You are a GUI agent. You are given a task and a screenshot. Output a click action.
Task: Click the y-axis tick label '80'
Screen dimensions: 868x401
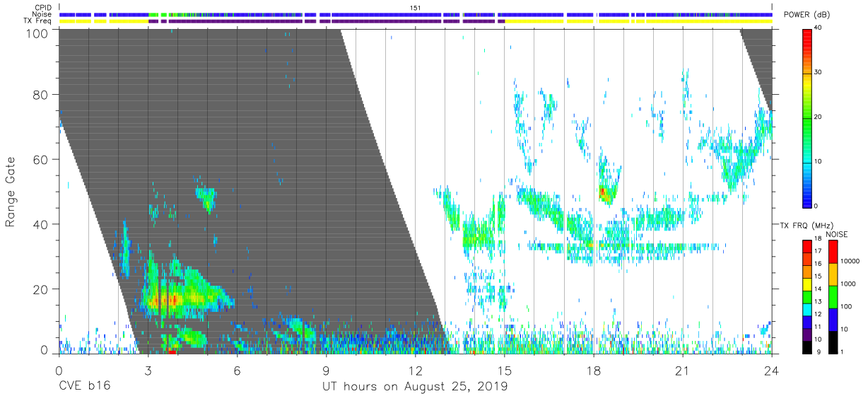point(40,95)
